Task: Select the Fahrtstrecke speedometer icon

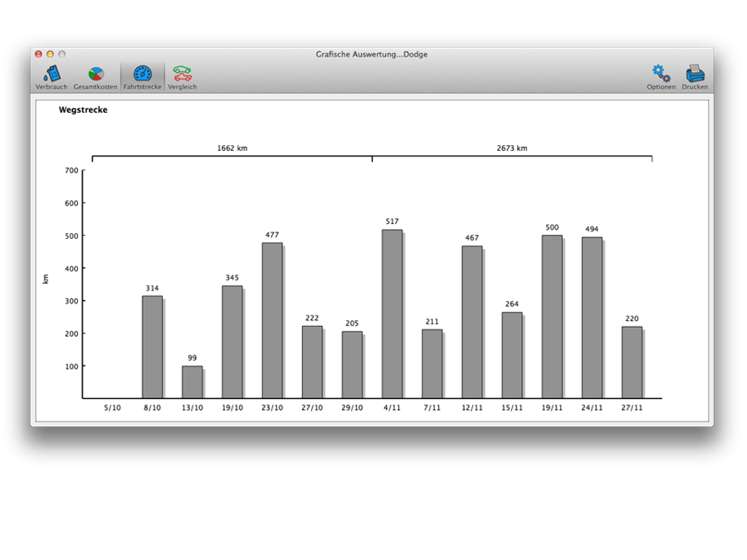Action: tap(143, 75)
